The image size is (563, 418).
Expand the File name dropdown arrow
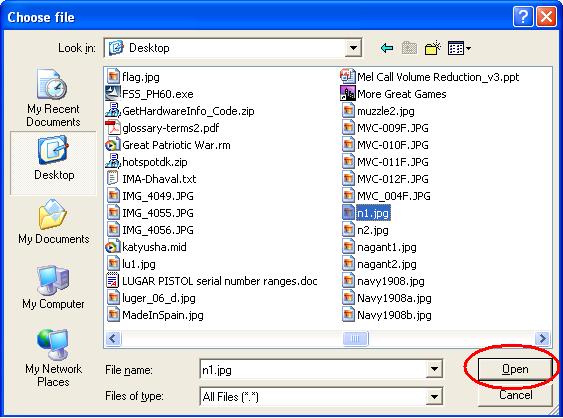(x=434, y=369)
